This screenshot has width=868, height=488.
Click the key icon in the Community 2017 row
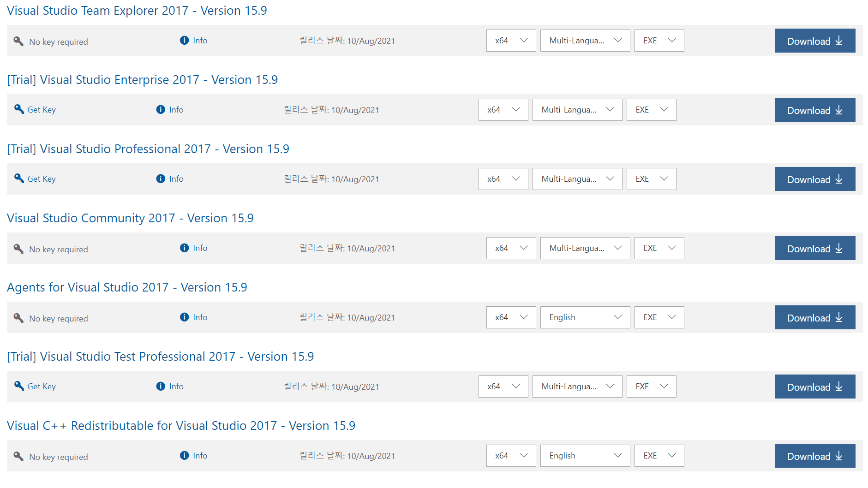pyautogui.click(x=18, y=249)
